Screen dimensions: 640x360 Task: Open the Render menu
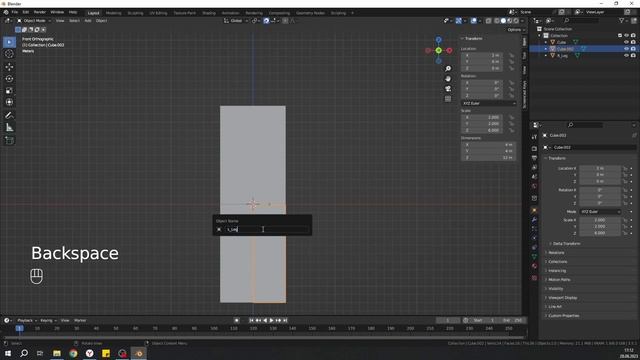coord(40,12)
